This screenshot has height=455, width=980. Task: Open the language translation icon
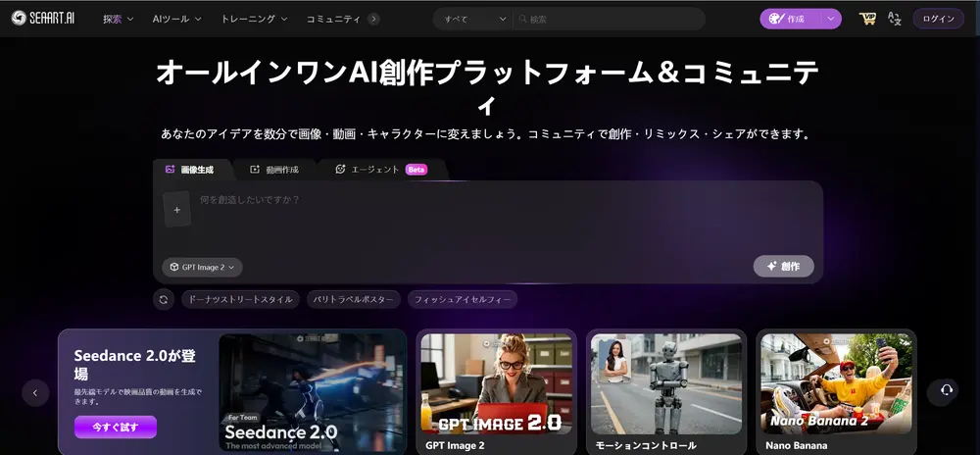tap(895, 19)
